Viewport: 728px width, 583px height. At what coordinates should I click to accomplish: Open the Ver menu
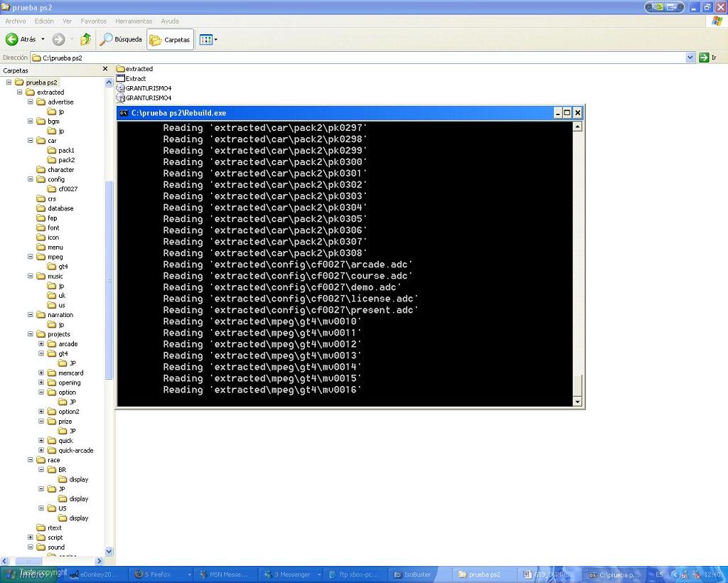68,21
